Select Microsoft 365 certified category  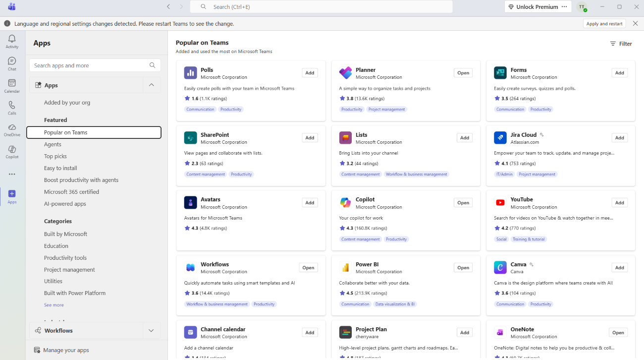pyautogui.click(x=71, y=192)
